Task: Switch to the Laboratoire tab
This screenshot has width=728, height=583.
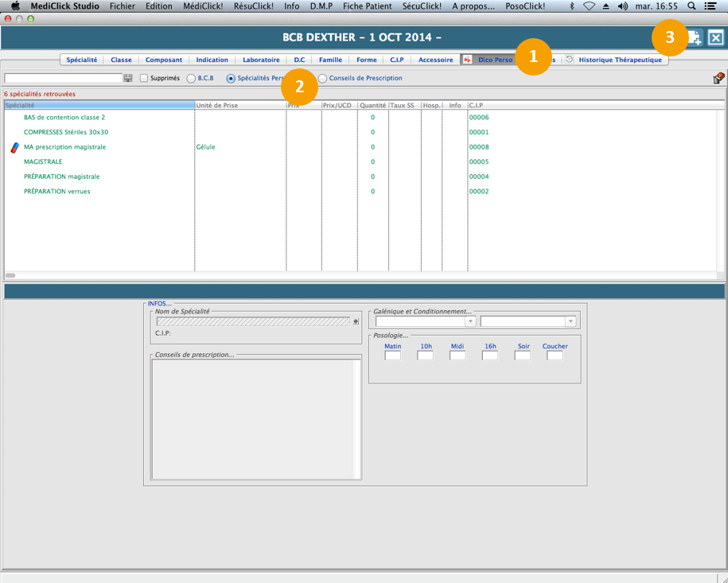Action: (x=261, y=60)
